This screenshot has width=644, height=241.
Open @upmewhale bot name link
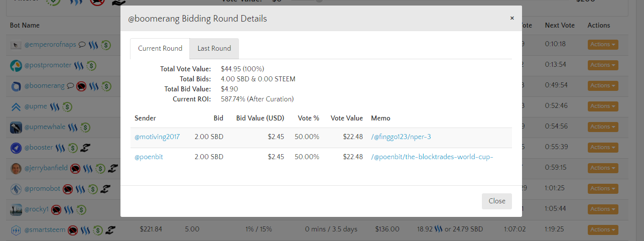(x=45, y=127)
